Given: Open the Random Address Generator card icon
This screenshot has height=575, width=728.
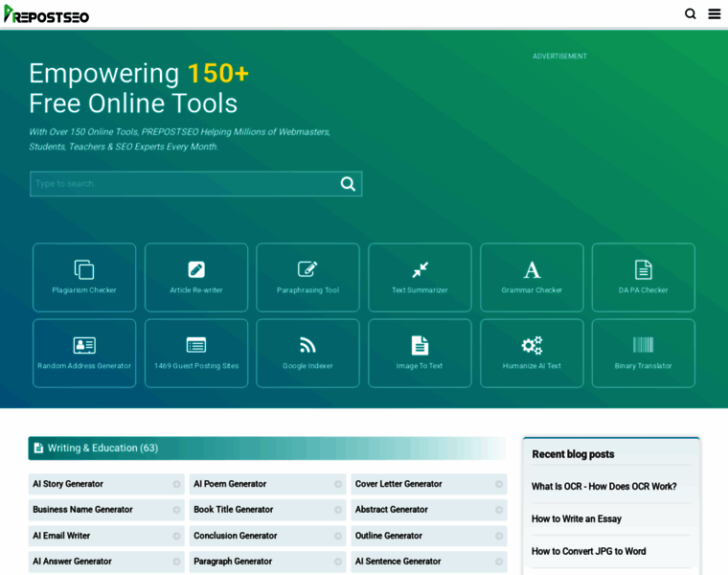Looking at the screenshot, I should pos(84,345).
